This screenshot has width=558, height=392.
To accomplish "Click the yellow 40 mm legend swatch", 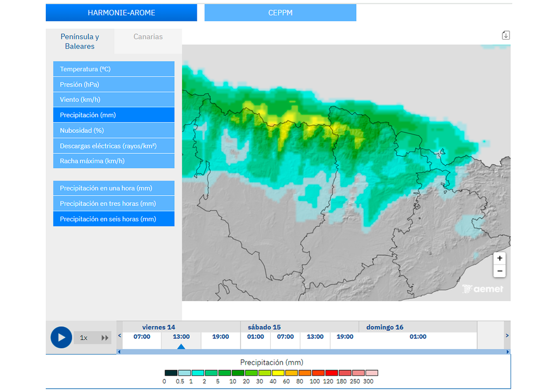I will pyautogui.click(x=278, y=373).
